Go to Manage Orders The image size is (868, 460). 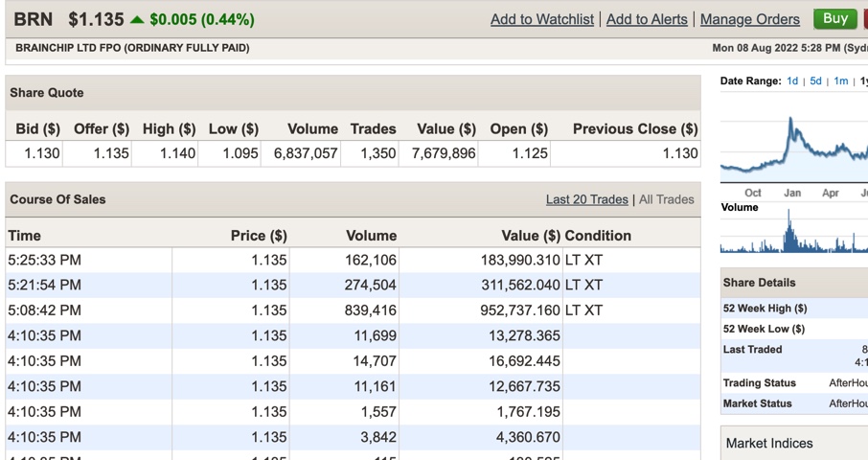pyautogui.click(x=749, y=19)
